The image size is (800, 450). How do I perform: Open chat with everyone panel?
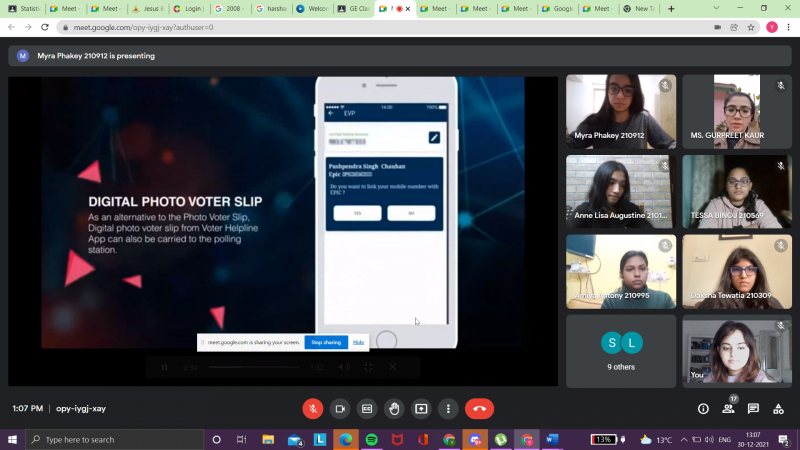click(x=753, y=409)
